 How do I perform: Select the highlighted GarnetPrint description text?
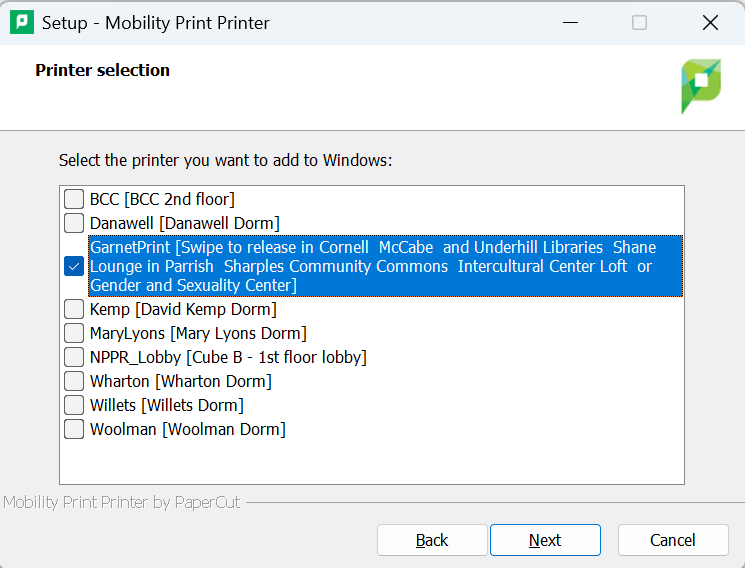(x=385, y=266)
